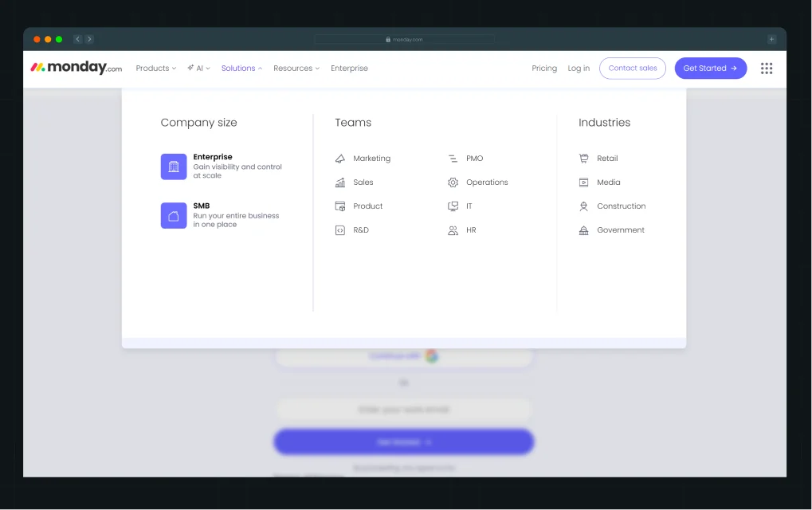Go back with browser back arrow

(77, 39)
